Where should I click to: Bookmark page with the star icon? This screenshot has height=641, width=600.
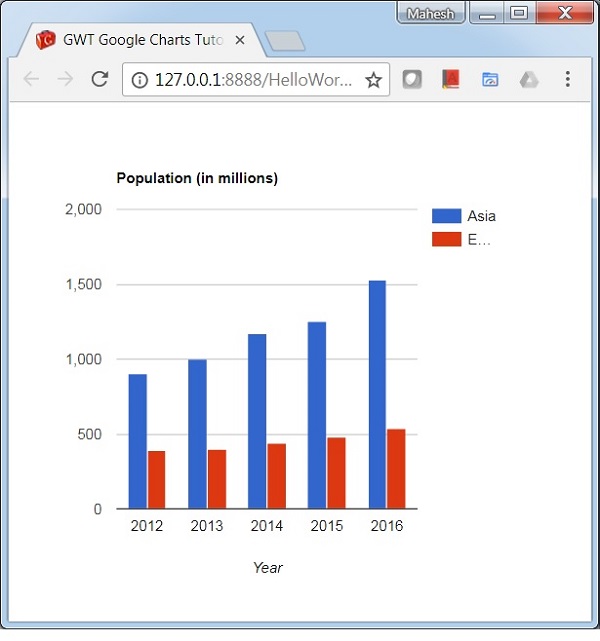(373, 80)
